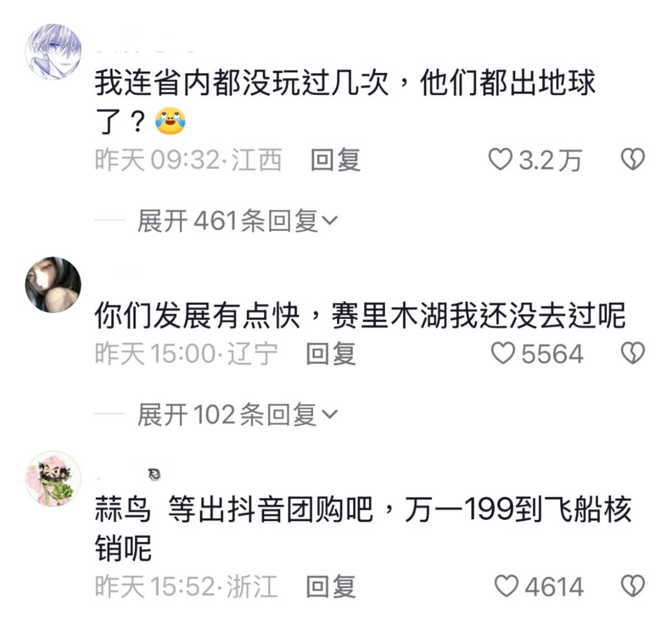Tap the small badge icon beside third username
672x633 pixels.
[155, 475]
